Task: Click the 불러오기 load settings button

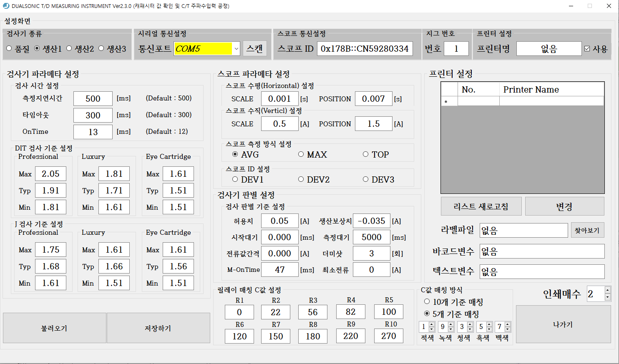Action: 54,328
